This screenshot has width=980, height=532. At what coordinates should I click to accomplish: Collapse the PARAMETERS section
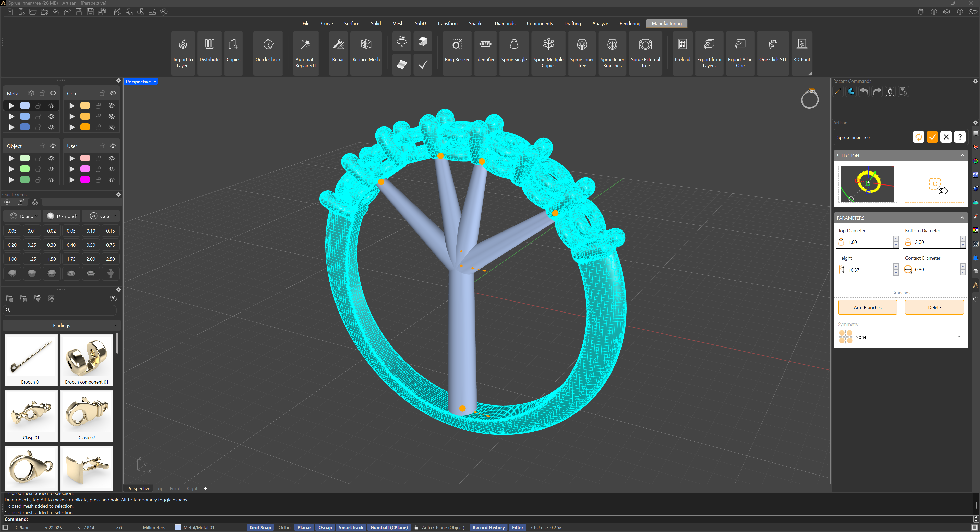tap(962, 218)
